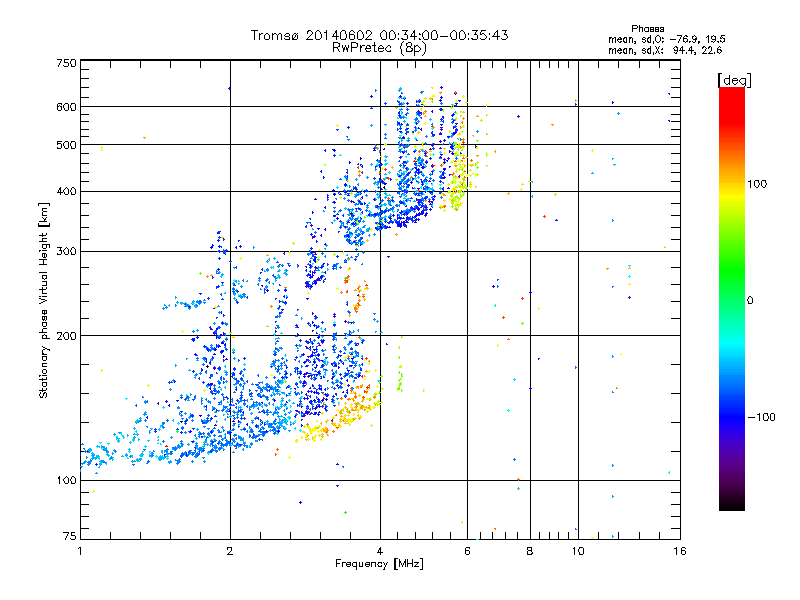
Task: Click the x-axis title 'Frequency [MHz]'
Action: point(379,564)
